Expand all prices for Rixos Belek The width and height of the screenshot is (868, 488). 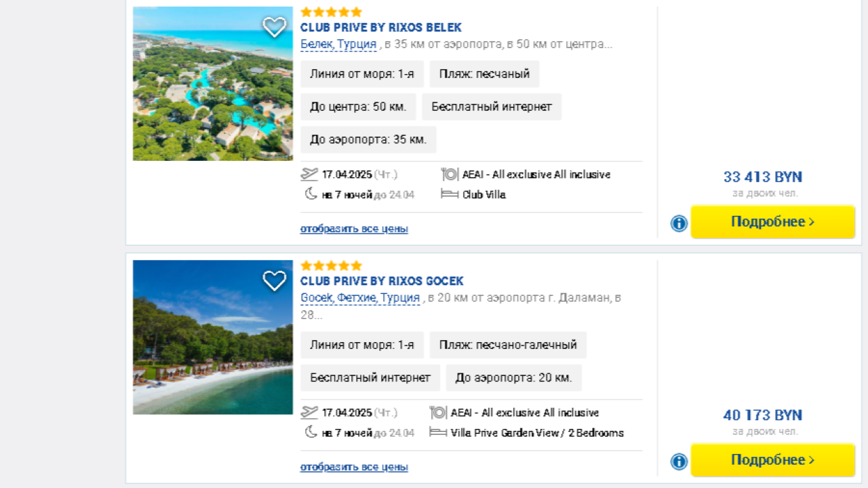(354, 229)
